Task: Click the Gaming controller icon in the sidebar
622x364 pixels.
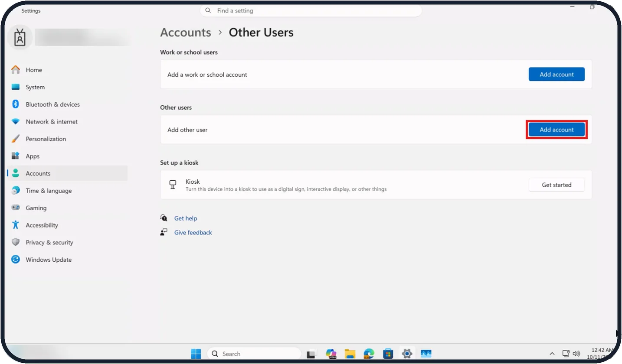Action: [16, 208]
